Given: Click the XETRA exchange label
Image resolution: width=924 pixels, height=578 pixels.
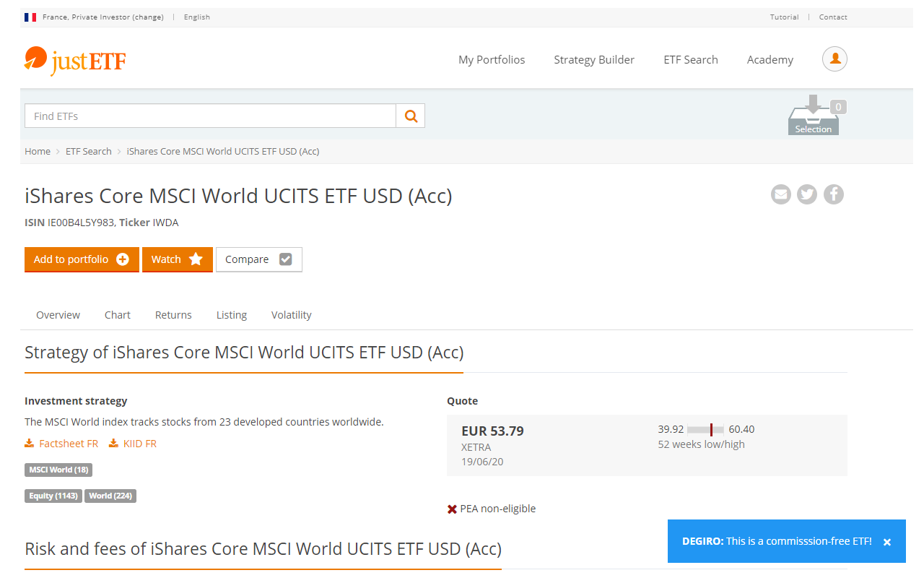Looking at the screenshot, I should tap(476, 447).
